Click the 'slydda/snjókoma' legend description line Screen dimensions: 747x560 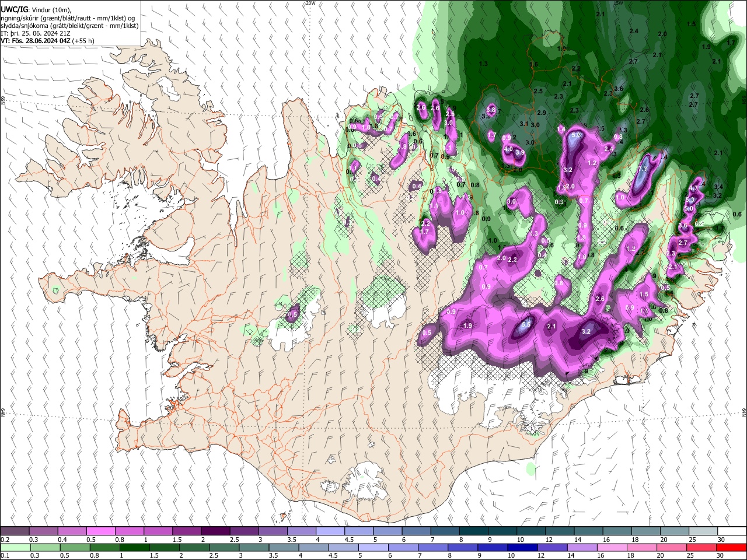coord(69,26)
